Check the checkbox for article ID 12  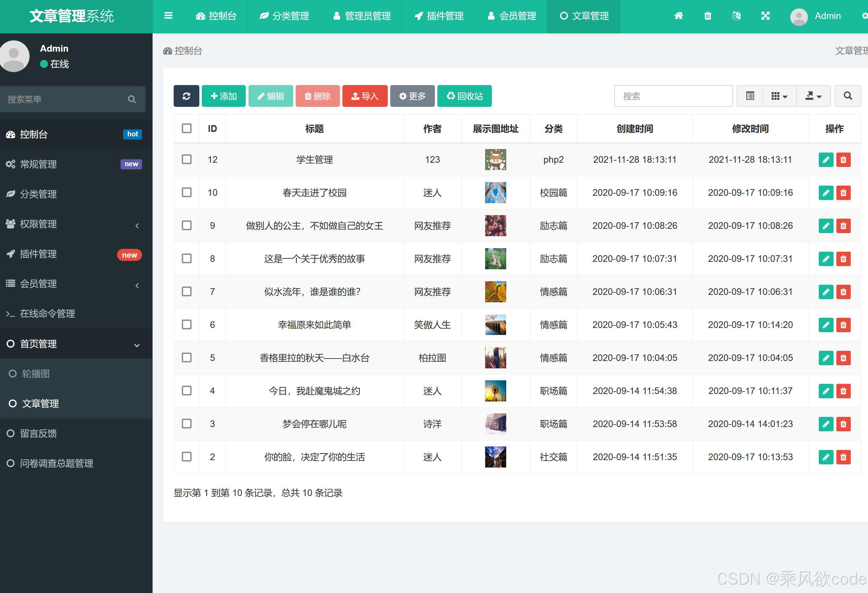tap(186, 160)
